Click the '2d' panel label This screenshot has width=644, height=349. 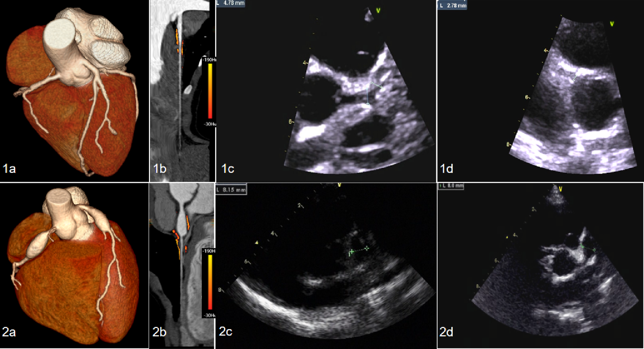(x=446, y=332)
